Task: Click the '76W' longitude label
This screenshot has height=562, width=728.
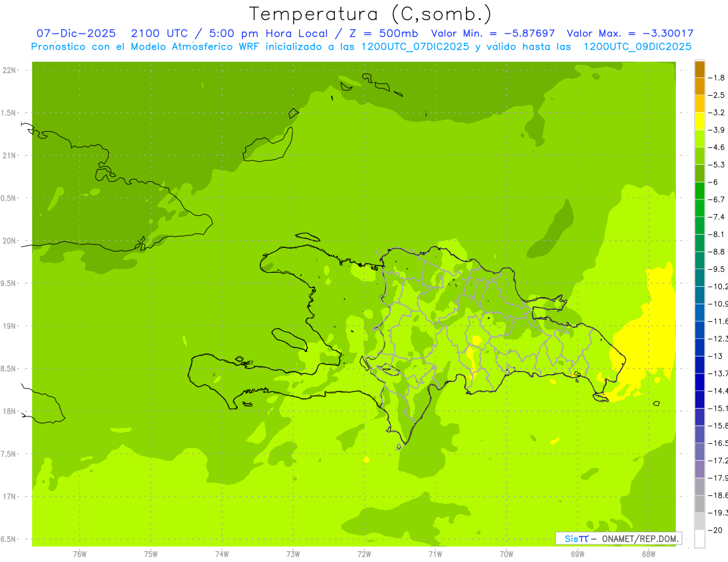Action: click(79, 554)
